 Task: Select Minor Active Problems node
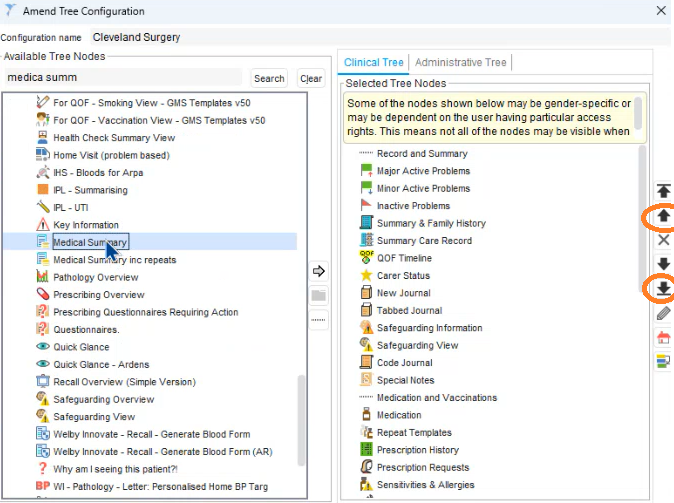coord(423,188)
